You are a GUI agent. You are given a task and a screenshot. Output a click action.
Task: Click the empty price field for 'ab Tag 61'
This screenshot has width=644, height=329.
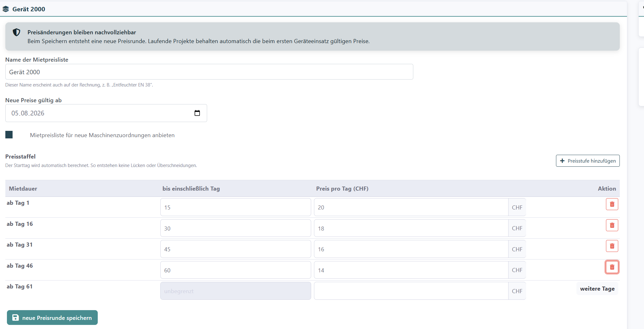[x=411, y=291]
